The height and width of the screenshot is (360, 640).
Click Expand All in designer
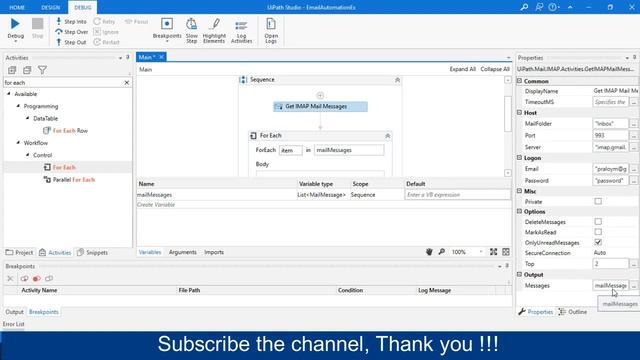click(x=462, y=69)
